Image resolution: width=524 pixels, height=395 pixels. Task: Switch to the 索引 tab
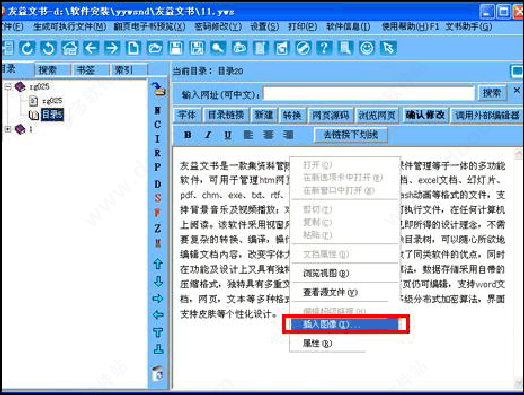click(124, 70)
